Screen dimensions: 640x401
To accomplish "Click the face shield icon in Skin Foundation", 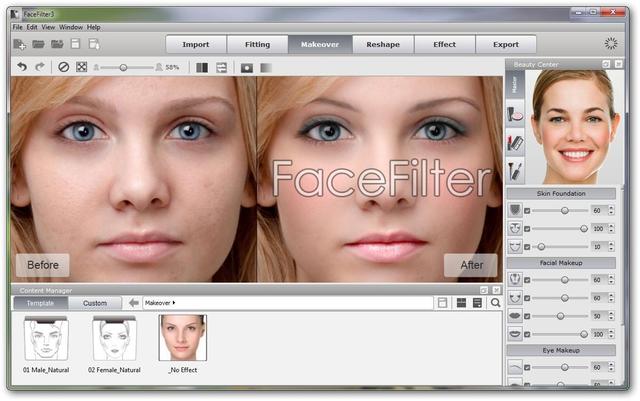I will 515,210.
